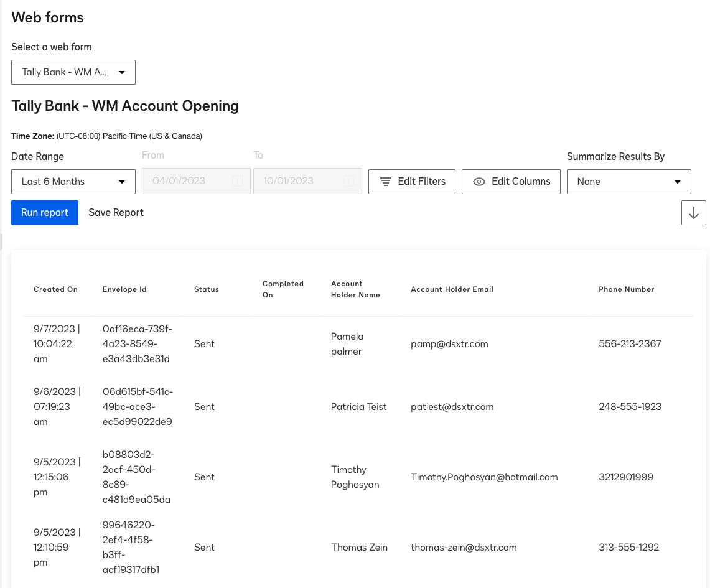
Task: Click the eye icon on Edit Columns
Action: pyautogui.click(x=479, y=182)
